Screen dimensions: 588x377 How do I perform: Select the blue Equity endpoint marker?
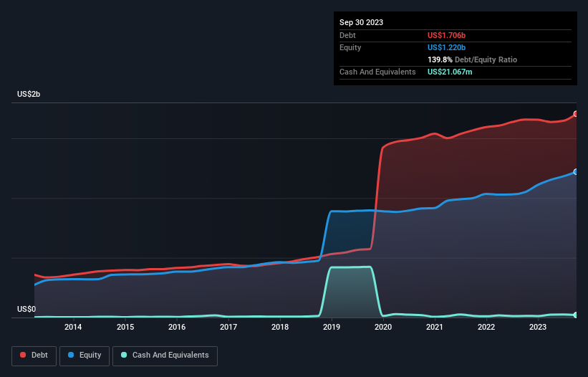click(x=576, y=172)
